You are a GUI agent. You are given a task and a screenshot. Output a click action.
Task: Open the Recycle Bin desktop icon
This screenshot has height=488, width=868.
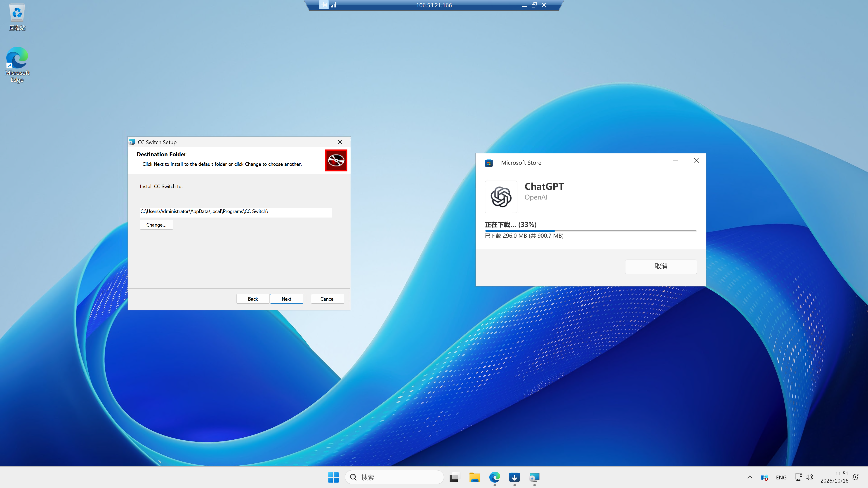[x=17, y=17]
